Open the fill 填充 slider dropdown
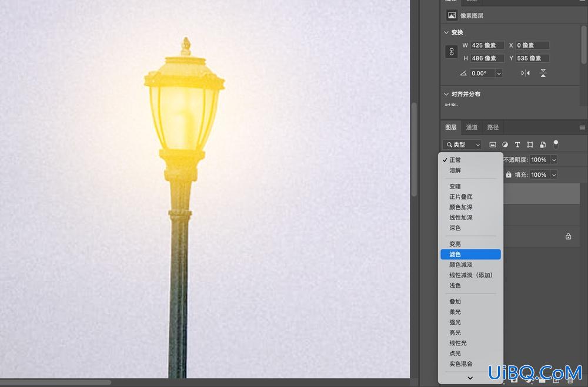The image size is (588, 387). click(x=554, y=174)
